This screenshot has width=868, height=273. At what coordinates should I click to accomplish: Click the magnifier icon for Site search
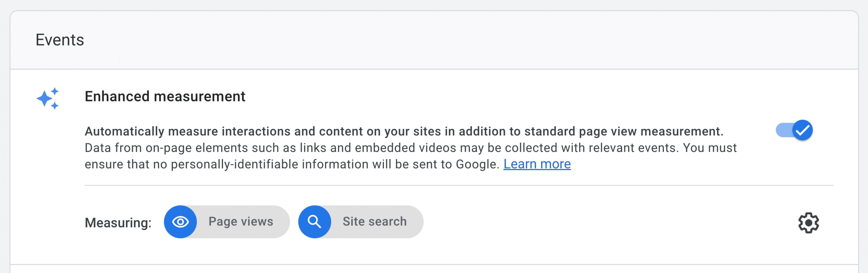coord(314,222)
